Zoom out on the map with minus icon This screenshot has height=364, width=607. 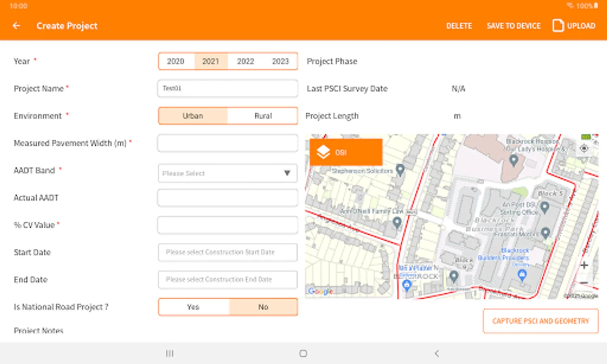[584, 283]
